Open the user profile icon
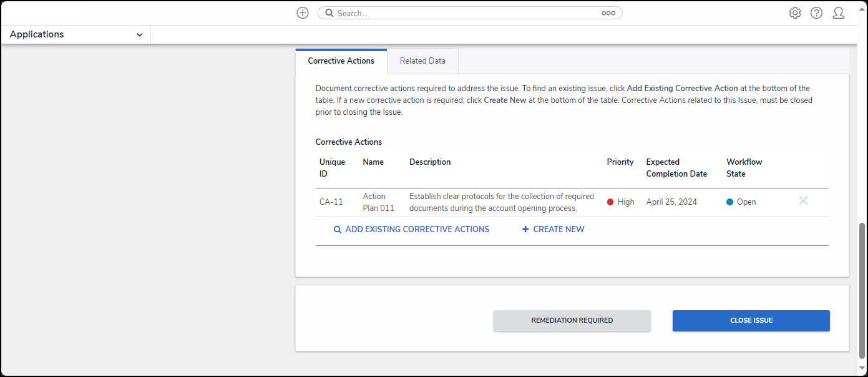This screenshot has width=868, height=377. coord(838,13)
